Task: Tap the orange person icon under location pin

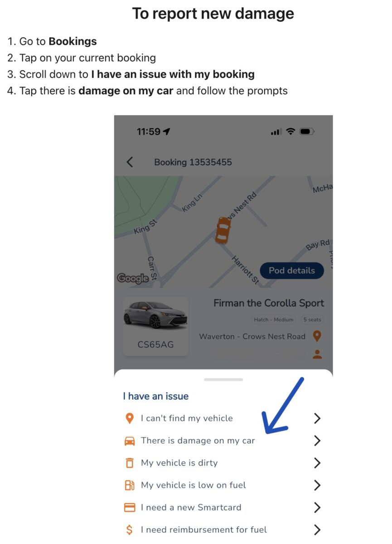Action: [317, 354]
